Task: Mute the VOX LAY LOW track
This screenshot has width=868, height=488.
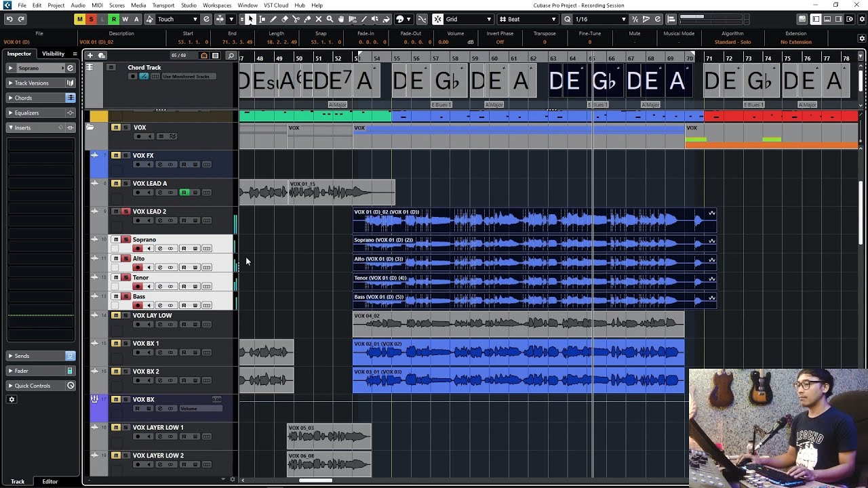Action: click(x=116, y=315)
